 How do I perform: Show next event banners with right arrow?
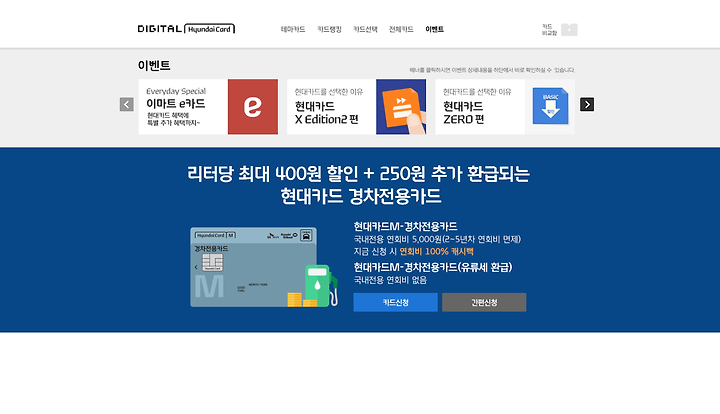pyautogui.click(x=587, y=104)
